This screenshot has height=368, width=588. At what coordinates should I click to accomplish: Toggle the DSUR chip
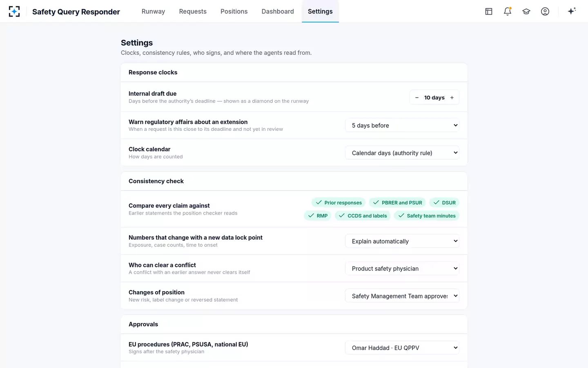coord(444,203)
